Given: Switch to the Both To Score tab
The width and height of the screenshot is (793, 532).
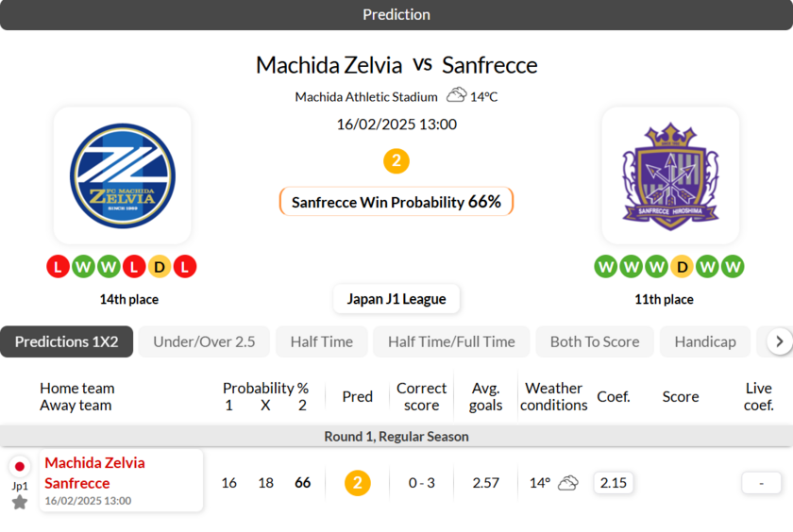Looking at the screenshot, I should tap(595, 341).
